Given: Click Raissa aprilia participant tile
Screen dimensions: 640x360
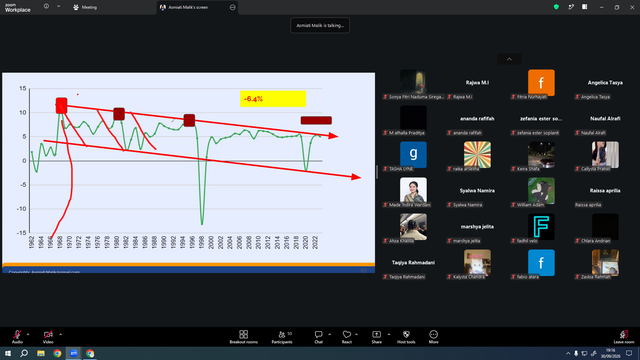Looking at the screenshot, I should [605, 191].
